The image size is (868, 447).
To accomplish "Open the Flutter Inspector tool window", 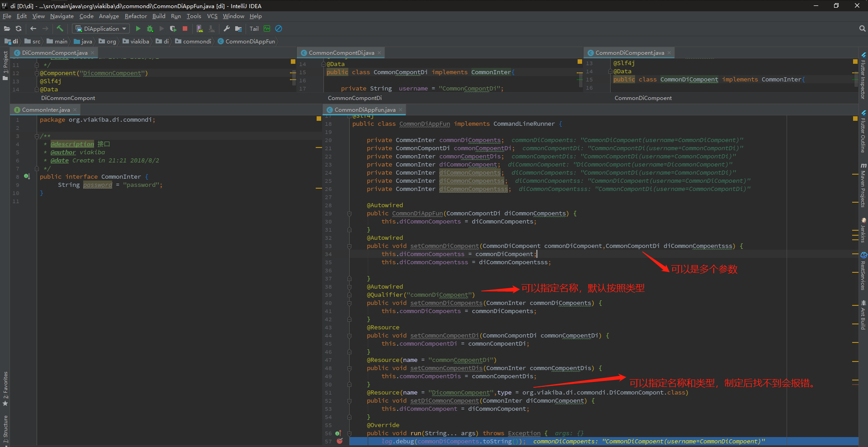I will [x=863, y=76].
